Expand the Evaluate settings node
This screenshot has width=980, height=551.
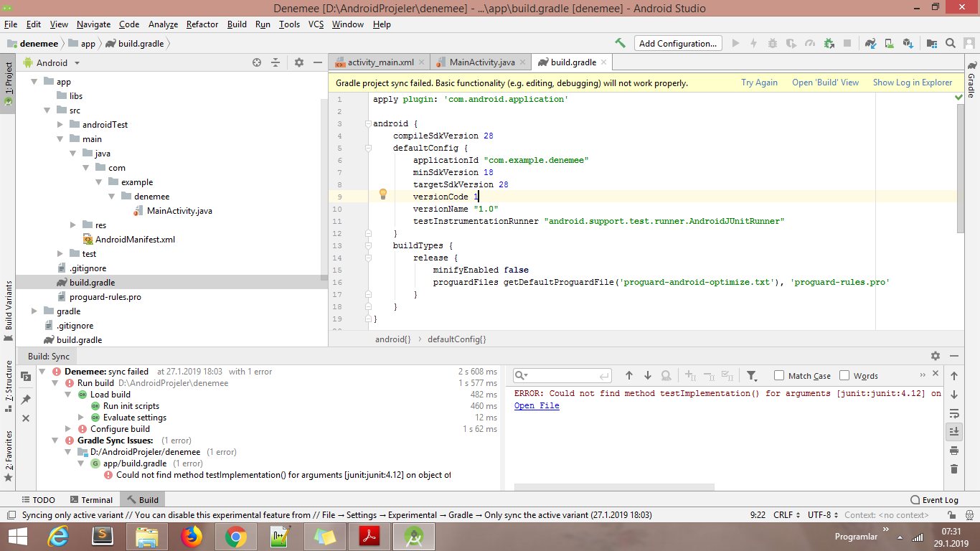coord(81,418)
